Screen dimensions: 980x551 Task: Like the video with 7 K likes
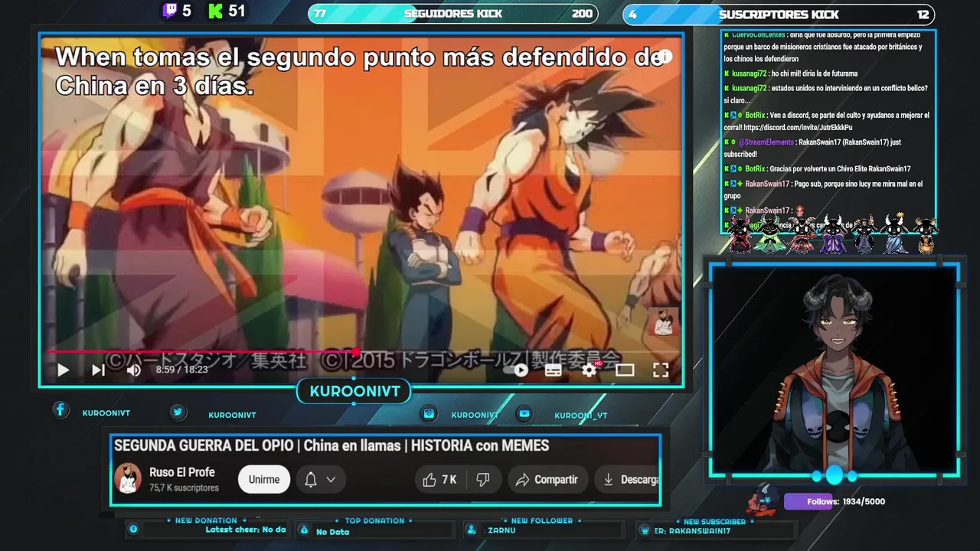point(439,480)
